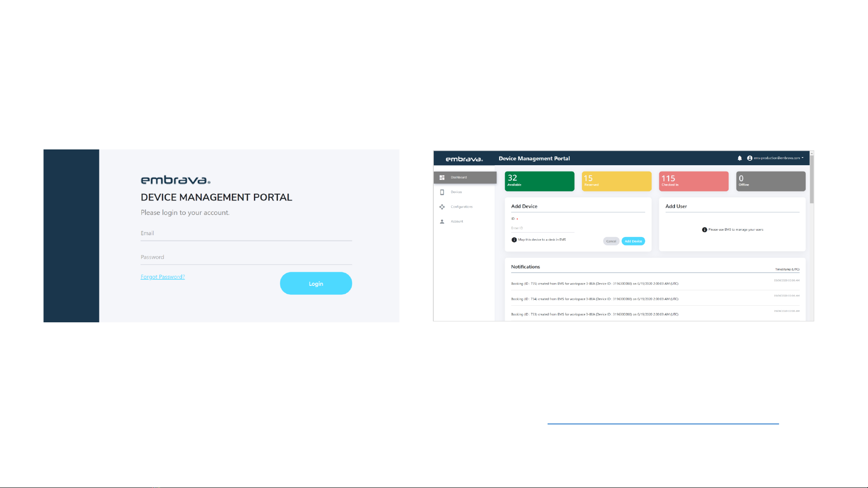
Task: Click the Cancel button in Add Device
Action: [611, 241]
